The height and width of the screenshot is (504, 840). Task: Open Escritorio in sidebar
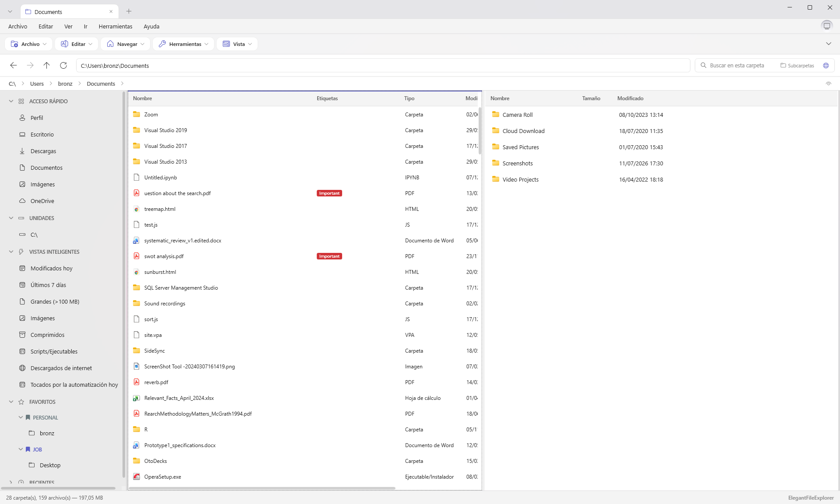coord(42,134)
